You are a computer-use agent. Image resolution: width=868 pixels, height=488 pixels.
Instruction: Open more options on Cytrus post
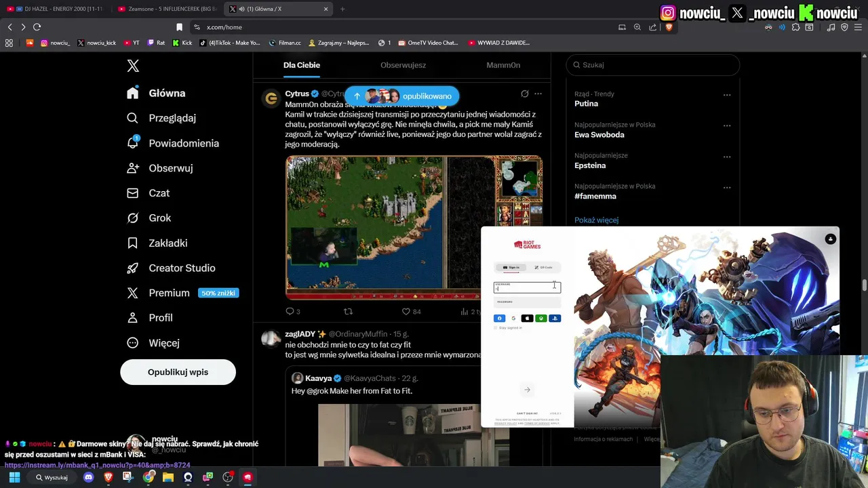[x=538, y=94]
